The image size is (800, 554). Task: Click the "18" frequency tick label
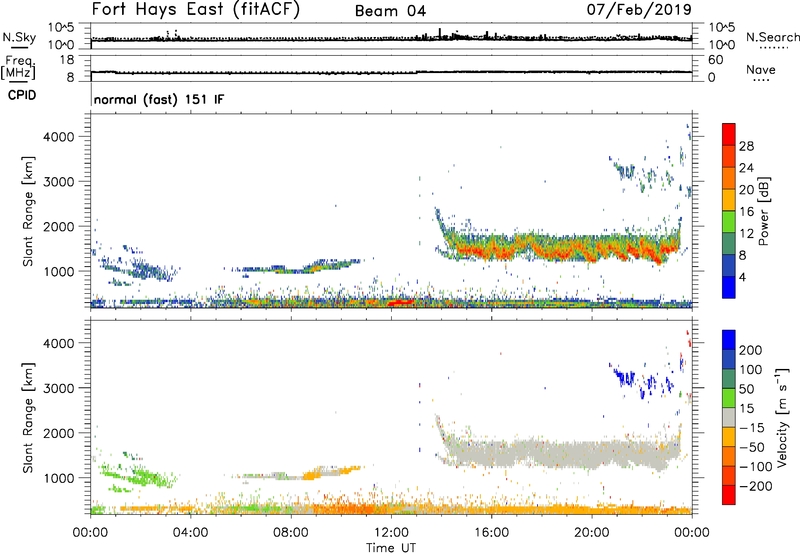click(x=66, y=60)
